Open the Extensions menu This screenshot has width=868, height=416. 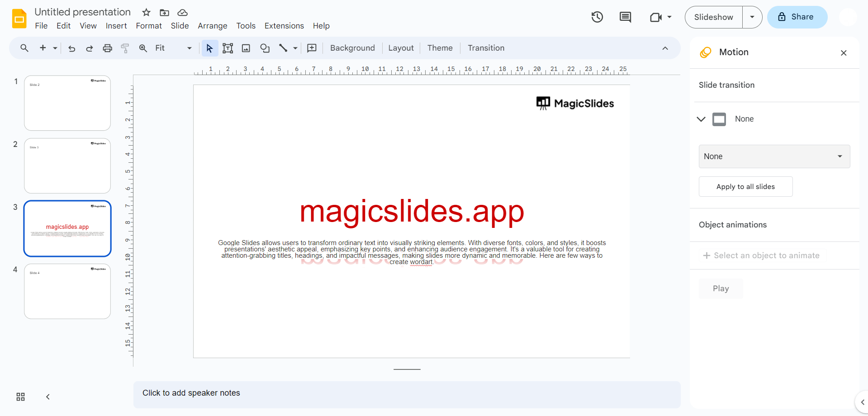(284, 26)
